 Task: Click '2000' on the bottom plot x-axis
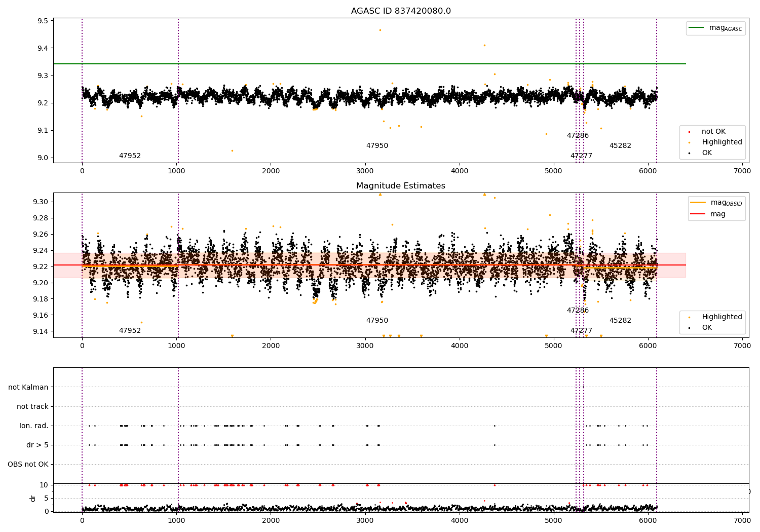pos(271,521)
